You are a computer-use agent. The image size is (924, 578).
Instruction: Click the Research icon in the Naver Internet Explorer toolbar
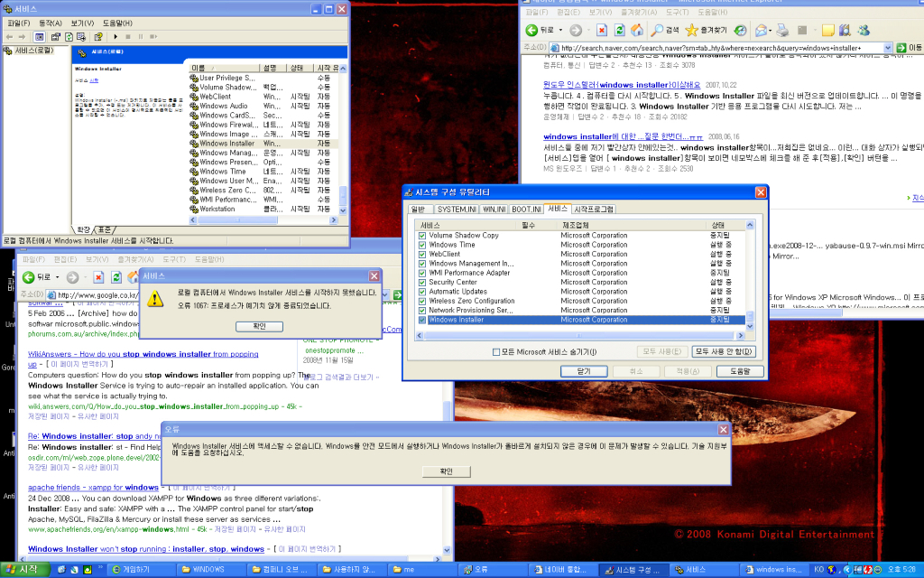pos(845,30)
